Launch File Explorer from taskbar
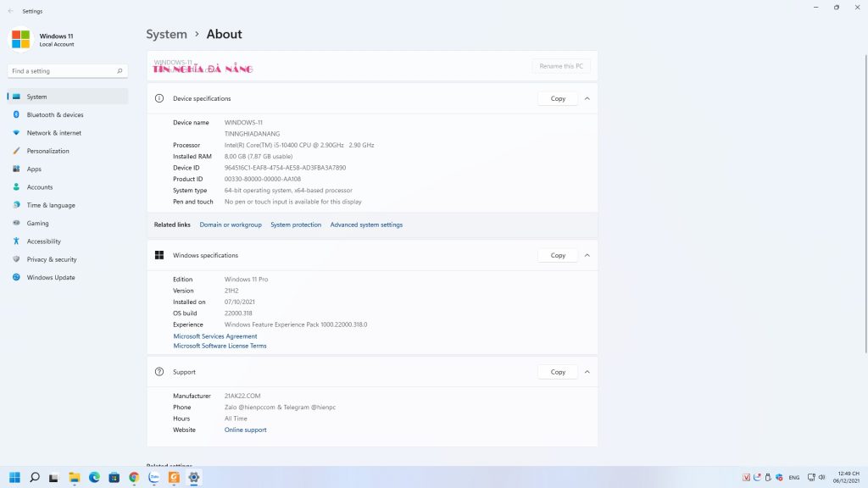The height and width of the screenshot is (488, 868). coord(75,478)
